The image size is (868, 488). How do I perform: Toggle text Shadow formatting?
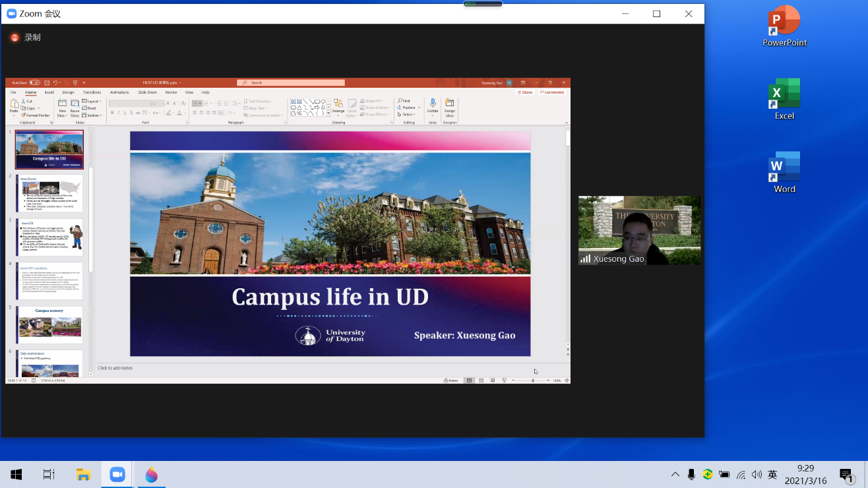(x=131, y=113)
